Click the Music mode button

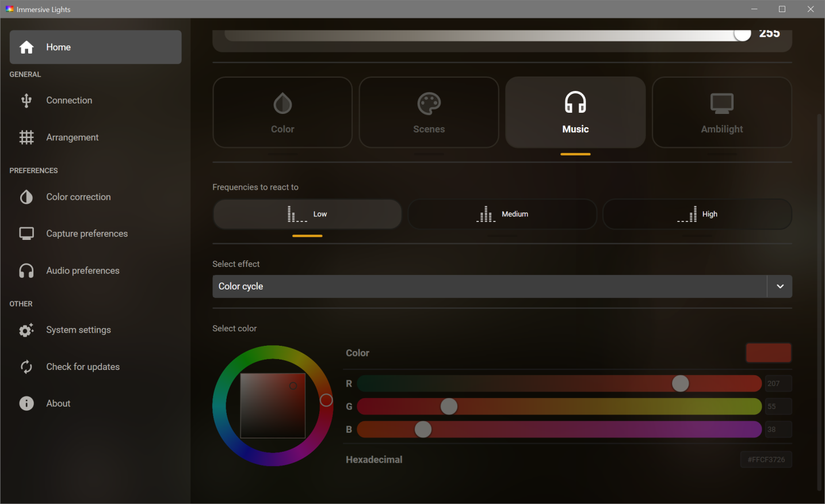pos(575,113)
